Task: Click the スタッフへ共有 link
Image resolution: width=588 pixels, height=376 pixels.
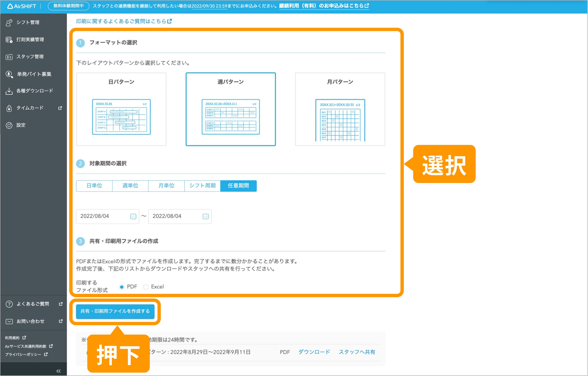Action: pos(357,352)
